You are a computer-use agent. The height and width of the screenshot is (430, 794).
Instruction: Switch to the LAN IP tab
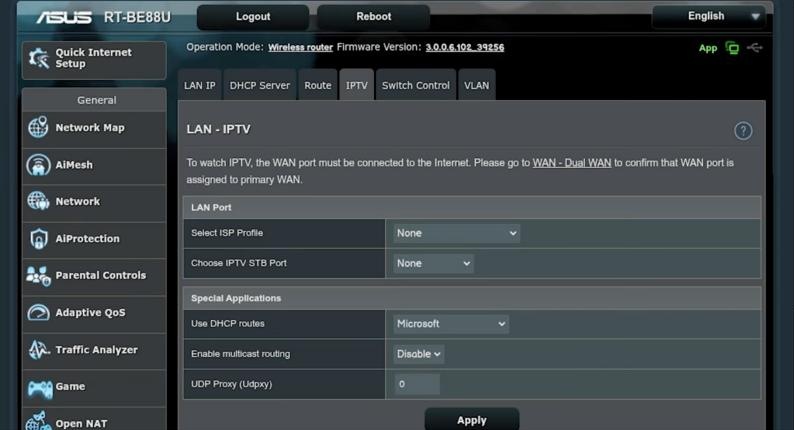point(200,85)
